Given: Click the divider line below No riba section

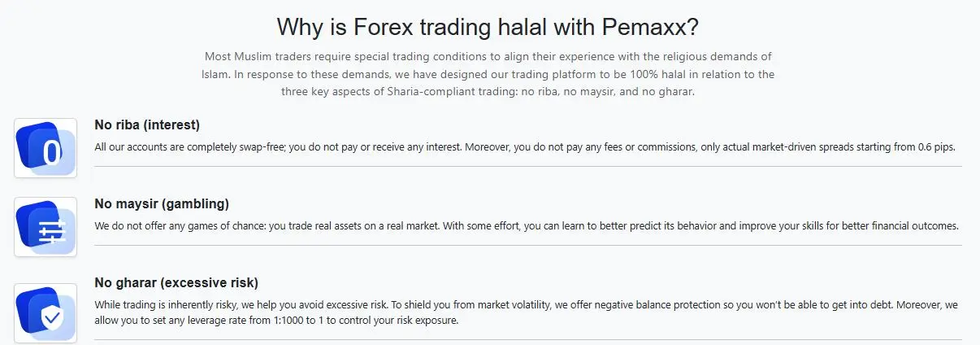Looking at the screenshot, I should pyautogui.click(x=528, y=166).
